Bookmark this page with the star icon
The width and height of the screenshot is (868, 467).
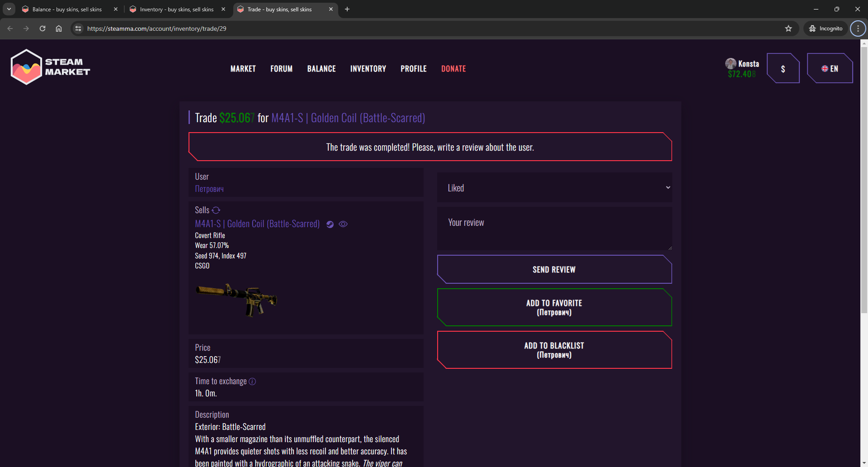click(788, 29)
